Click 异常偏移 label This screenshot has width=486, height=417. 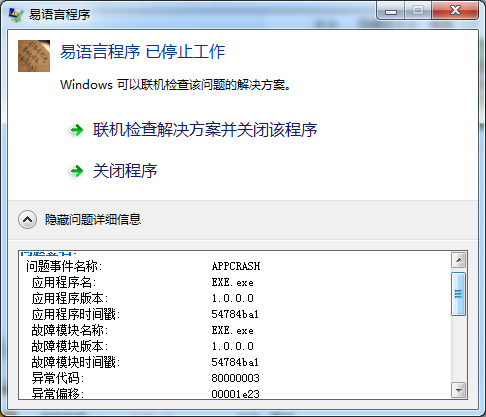tap(58, 394)
